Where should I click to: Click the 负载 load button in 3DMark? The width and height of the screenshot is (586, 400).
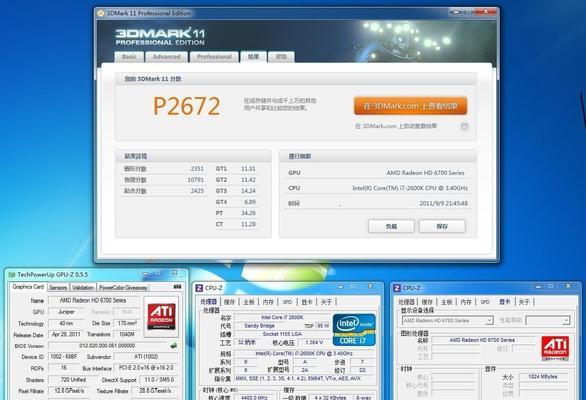coord(391,226)
